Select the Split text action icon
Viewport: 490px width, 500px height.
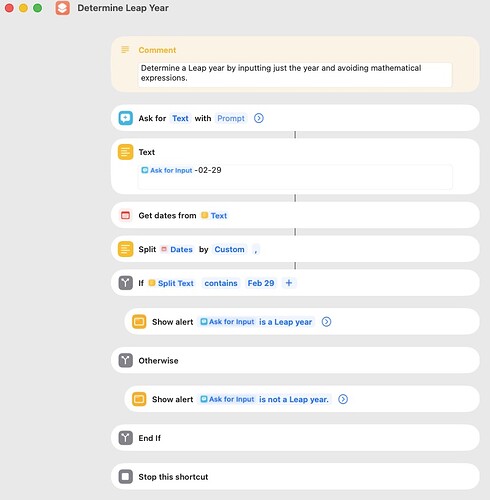click(126, 249)
